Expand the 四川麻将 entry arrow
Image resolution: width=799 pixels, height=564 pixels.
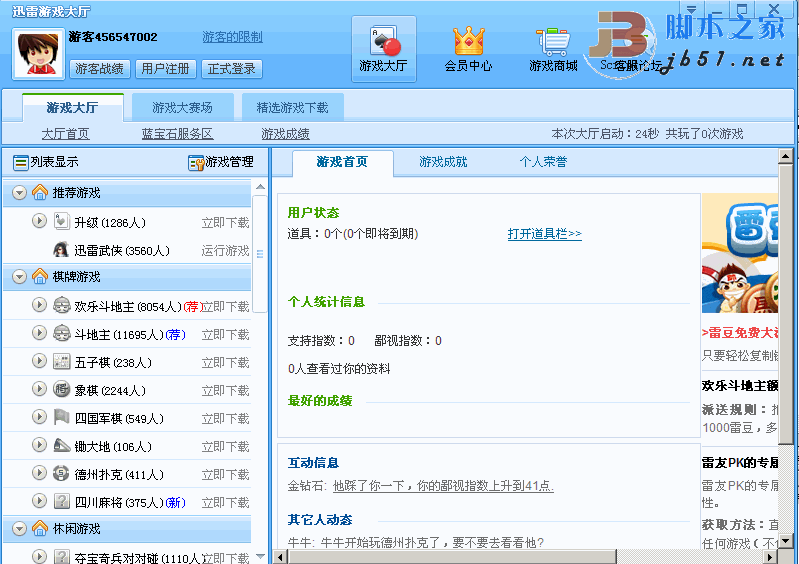pos(39,501)
